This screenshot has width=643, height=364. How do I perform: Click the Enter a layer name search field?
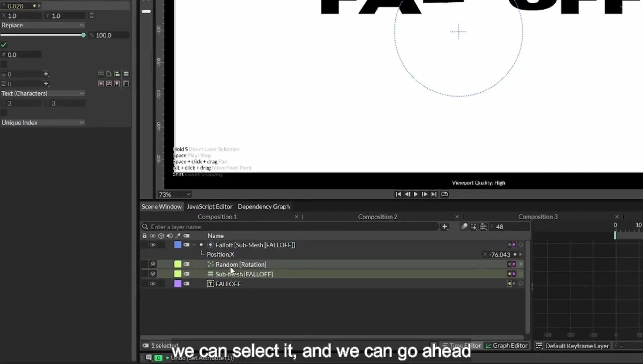(x=290, y=227)
